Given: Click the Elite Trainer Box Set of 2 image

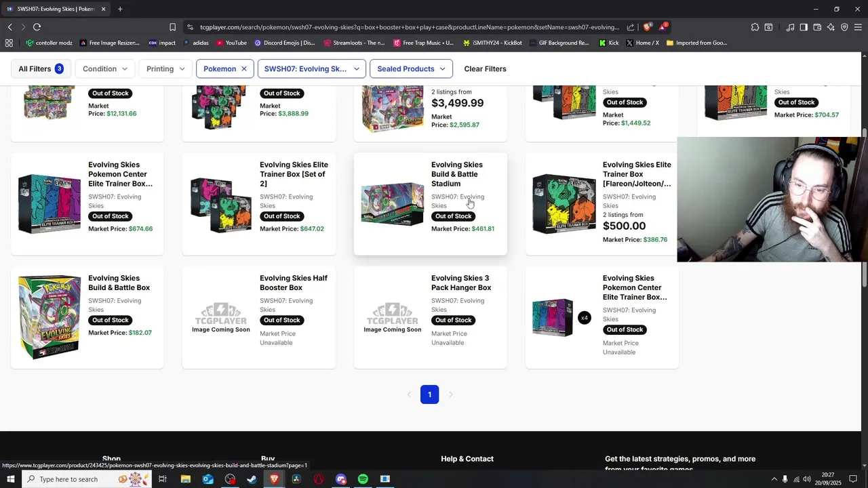Looking at the screenshot, I should click(221, 205).
